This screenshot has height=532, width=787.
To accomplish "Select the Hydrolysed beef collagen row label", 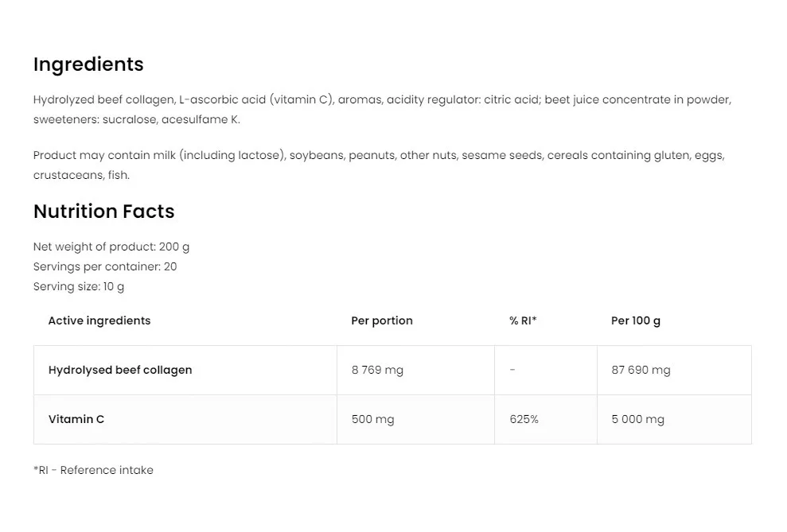I will click(x=120, y=370).
